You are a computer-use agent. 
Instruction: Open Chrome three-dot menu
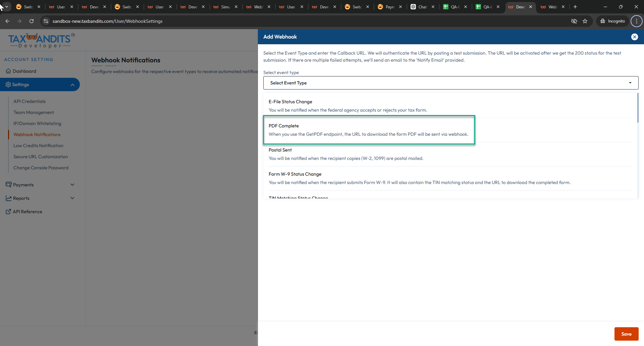pos(636,21)
